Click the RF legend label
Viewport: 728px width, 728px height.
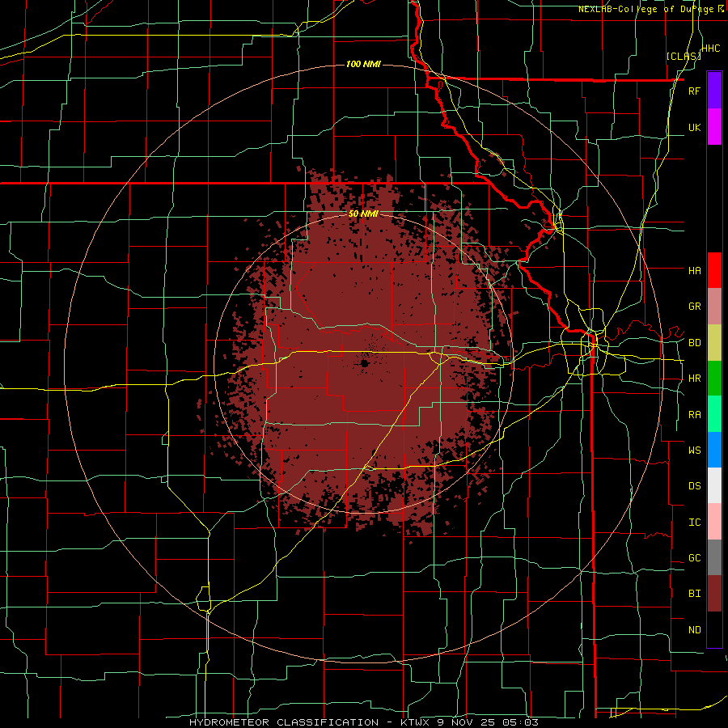694,91
